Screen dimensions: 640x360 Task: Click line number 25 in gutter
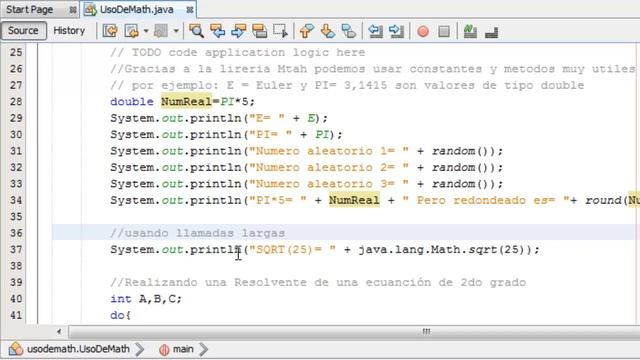point(16,52)
